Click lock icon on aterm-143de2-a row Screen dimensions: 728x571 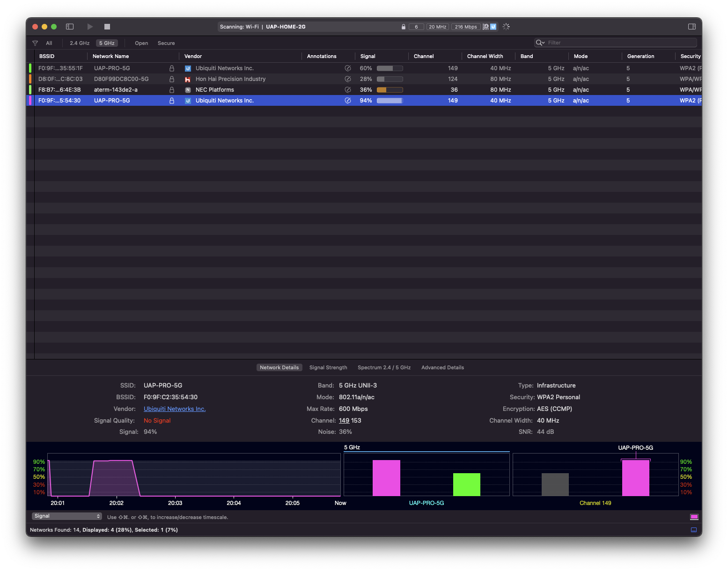pos(172,90)
